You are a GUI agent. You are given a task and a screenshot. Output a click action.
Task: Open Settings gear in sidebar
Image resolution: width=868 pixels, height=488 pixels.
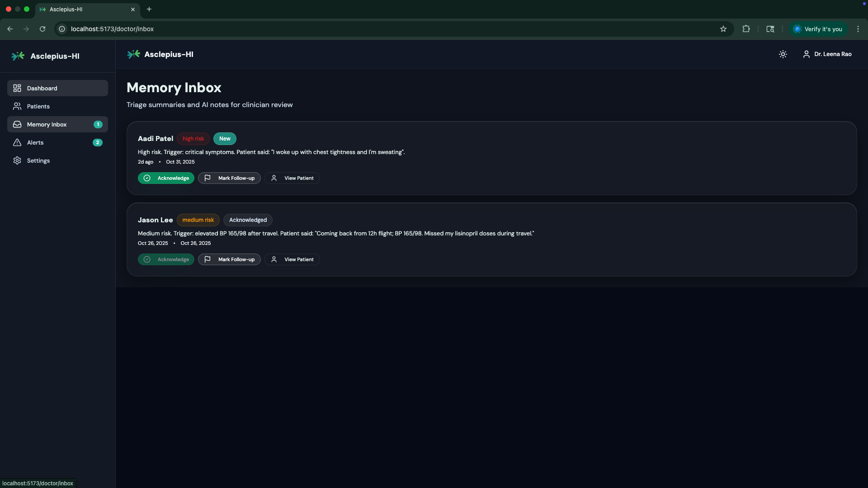(x=17, y=160)
